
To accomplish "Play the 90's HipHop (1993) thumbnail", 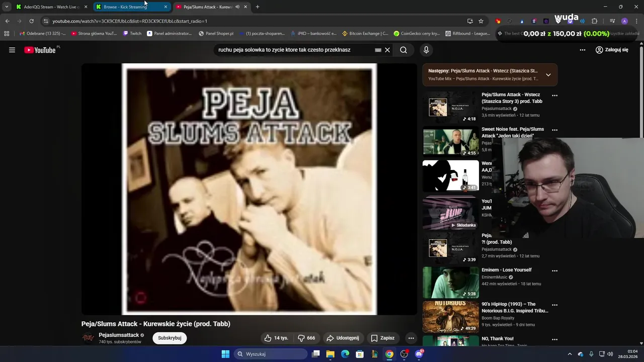I will pyautogui.click(x=450, y=317).
